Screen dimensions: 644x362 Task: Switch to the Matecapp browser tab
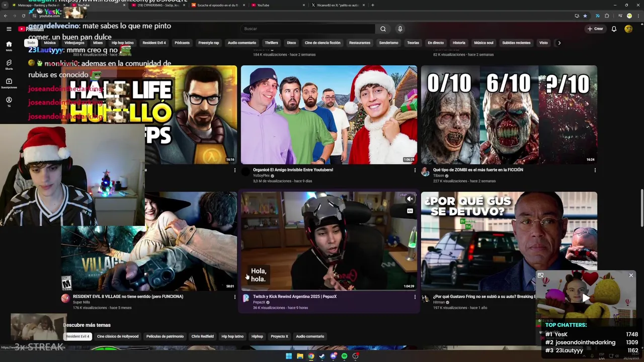pos(38,5)
